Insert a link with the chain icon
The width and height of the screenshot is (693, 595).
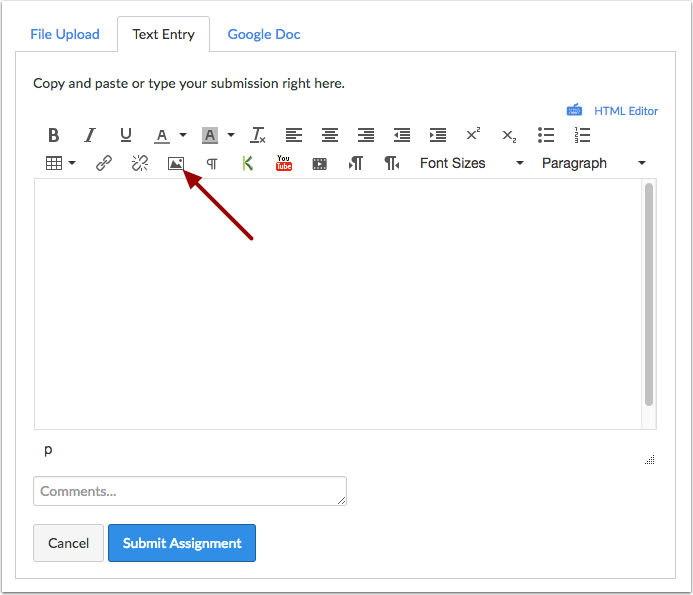tap(104, 163)
